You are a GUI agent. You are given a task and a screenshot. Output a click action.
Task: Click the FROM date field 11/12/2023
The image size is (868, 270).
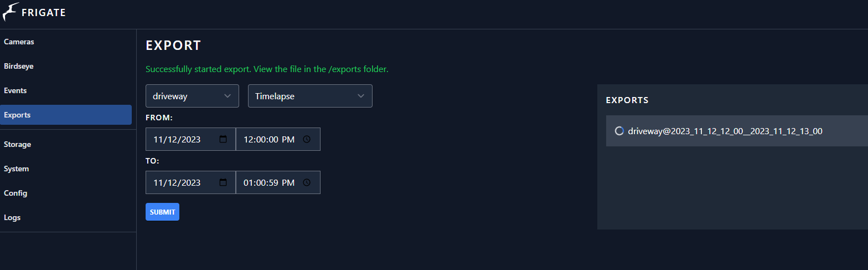click(177, 139)
